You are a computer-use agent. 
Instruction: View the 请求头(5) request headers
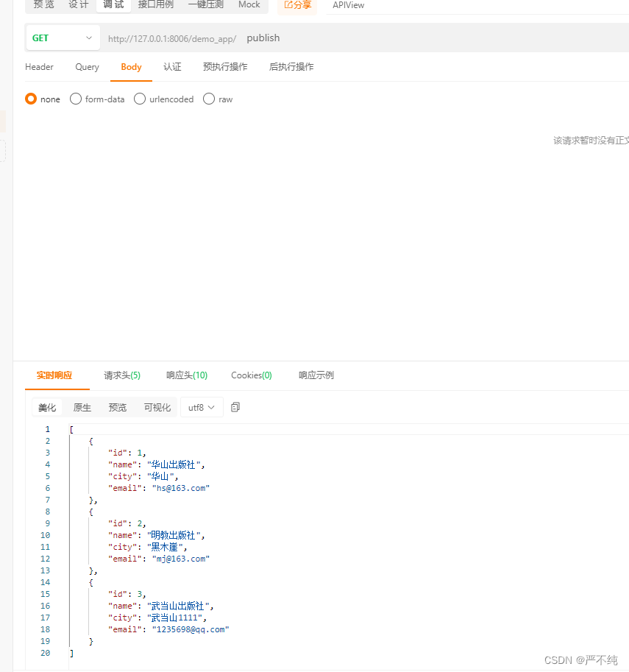click(x=121, y=375)
